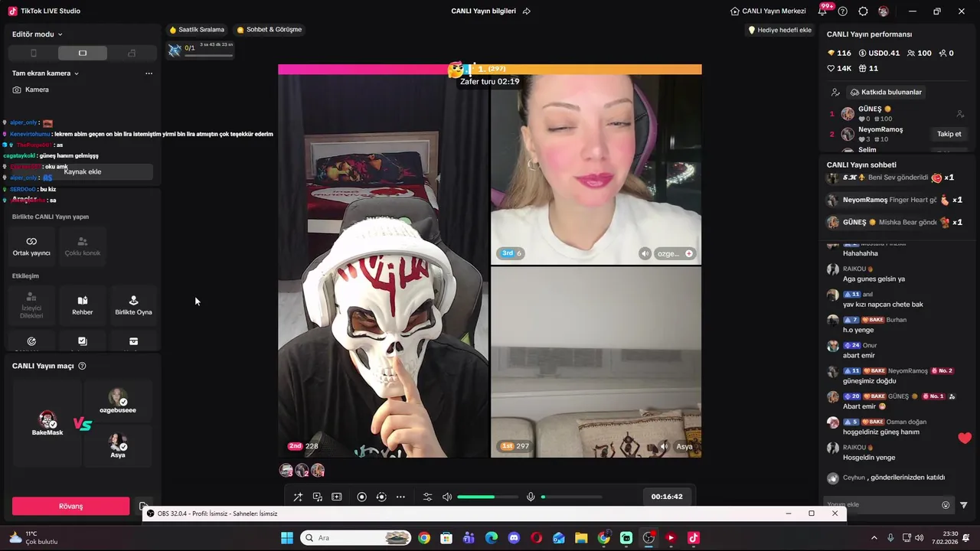Click the clip capture icon in bottom toolbar
980x551 pixels.
pyautogui.click(x=336, y=497)
